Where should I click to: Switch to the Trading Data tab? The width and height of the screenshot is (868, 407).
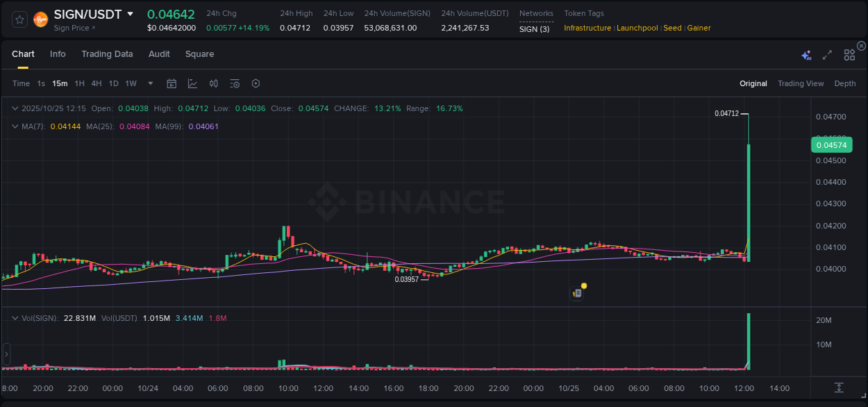[107, 53]
